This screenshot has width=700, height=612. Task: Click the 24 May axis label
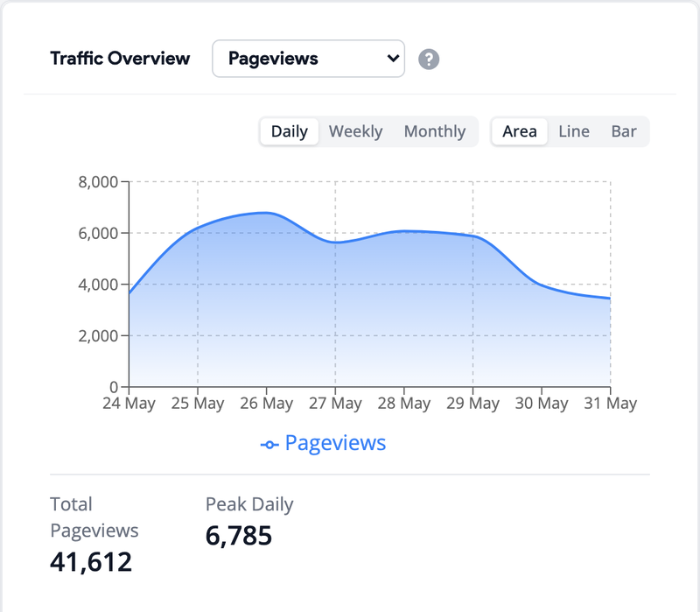[129, 404]
